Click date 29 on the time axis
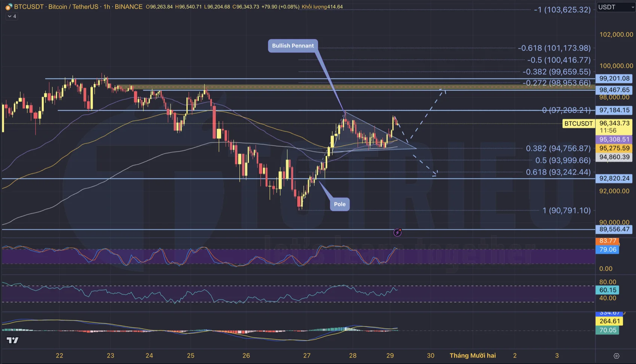The height and width of the screenshot is (364, 636). [390, 355]
